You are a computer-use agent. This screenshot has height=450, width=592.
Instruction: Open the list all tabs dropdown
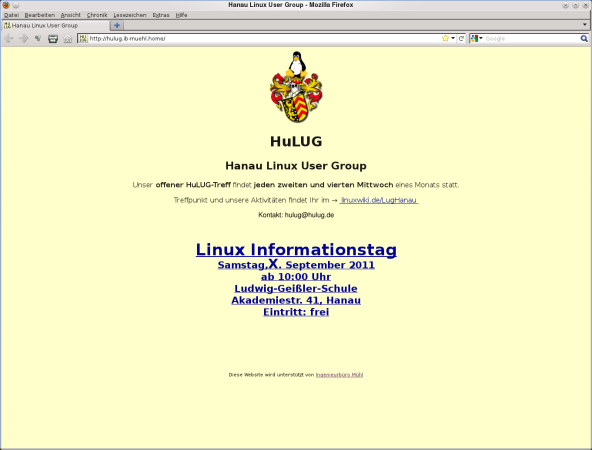tap(584, 25)
